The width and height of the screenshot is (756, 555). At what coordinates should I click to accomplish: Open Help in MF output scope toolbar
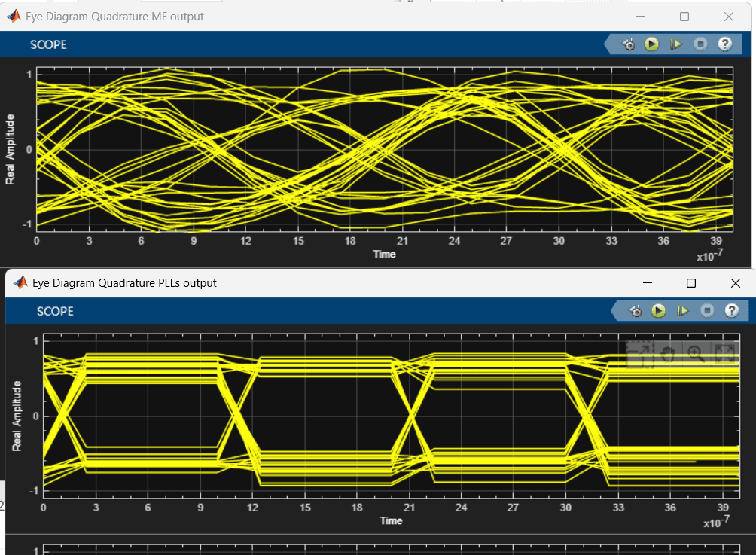tap(724, 44)
